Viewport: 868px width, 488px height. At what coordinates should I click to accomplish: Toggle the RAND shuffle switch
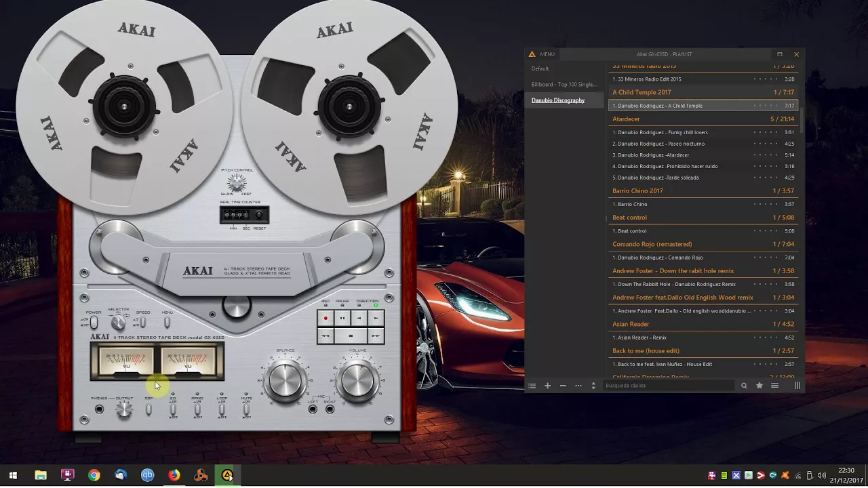click(197, 409)
